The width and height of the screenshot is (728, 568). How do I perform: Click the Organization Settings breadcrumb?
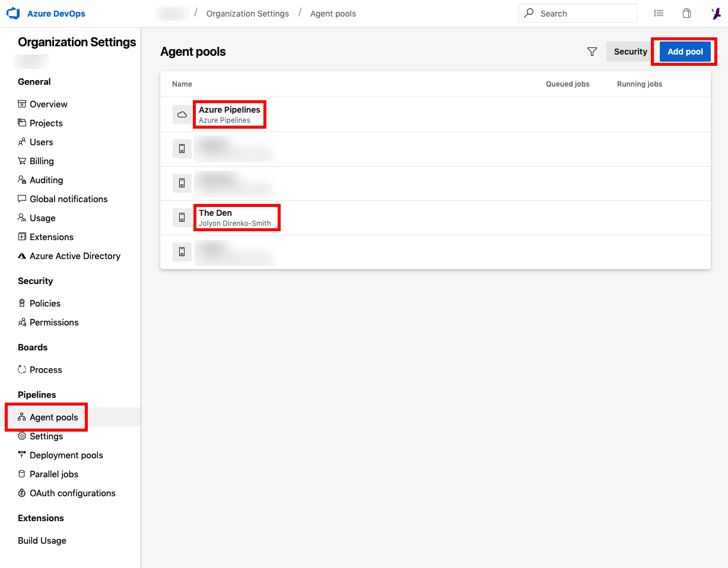pyautogui.click(x=247, y=14)
